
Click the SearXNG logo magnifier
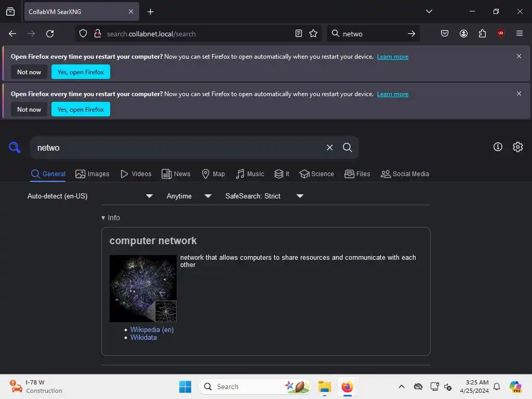[15, 148]
